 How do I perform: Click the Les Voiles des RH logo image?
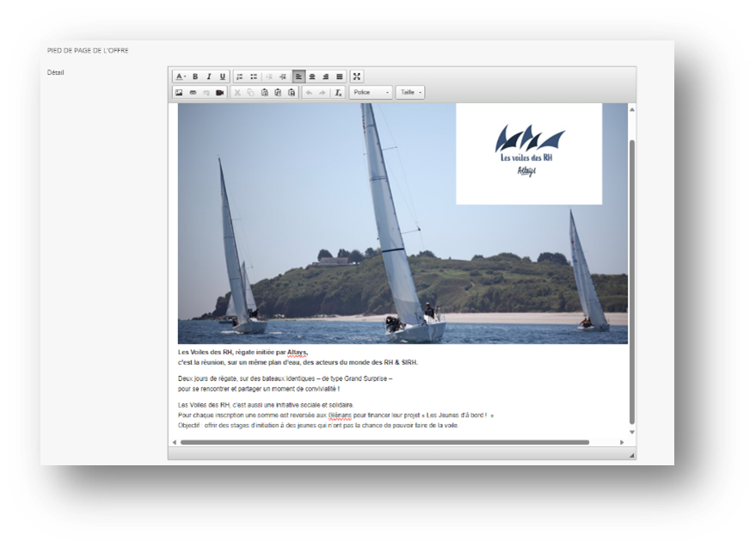[x=529, y=154]
